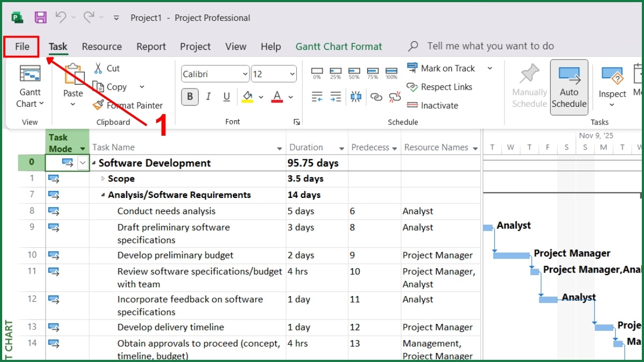The height and width of the screenshot is (362, 644).
Task: Select the Cut tool icon
Action: click(x=99, y=69)
